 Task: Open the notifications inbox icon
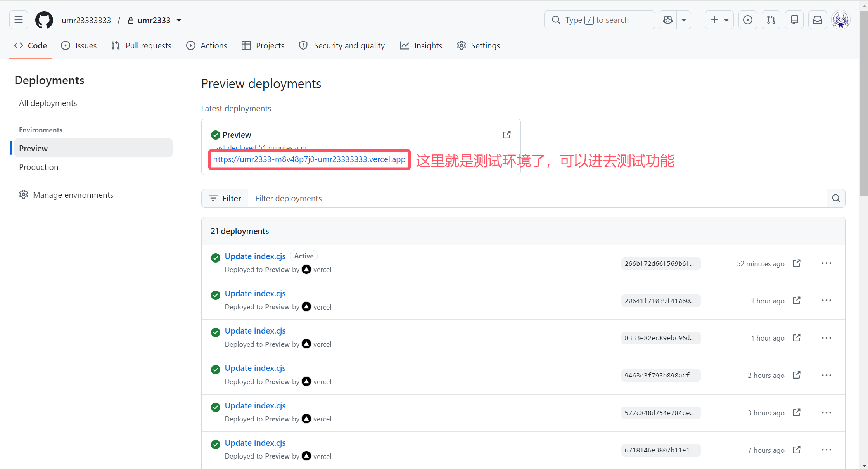[x=818, y=20]
